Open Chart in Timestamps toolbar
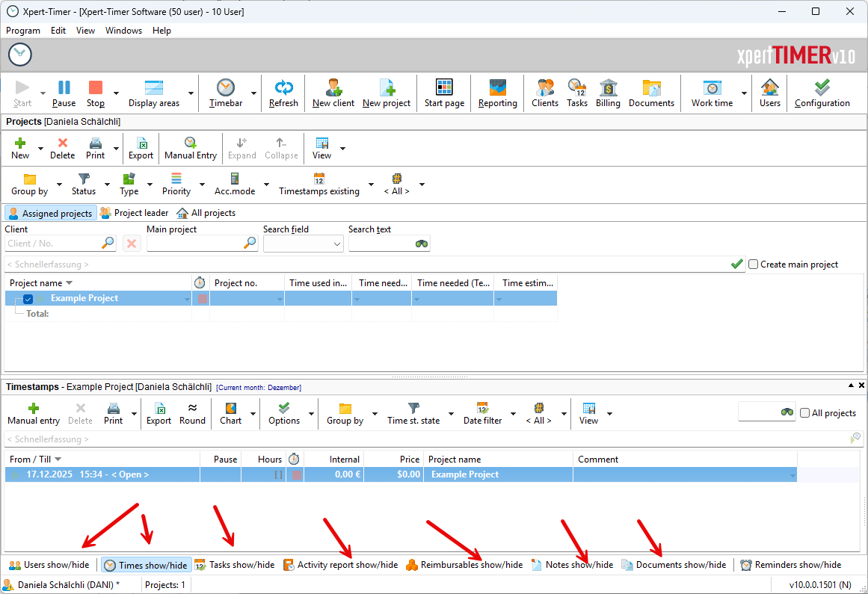Viewport: 868px width, 594px height. (x=230, y=409)
